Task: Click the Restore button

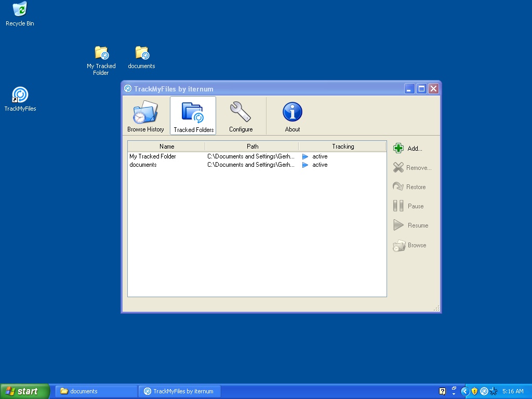Action: point(409,187)
